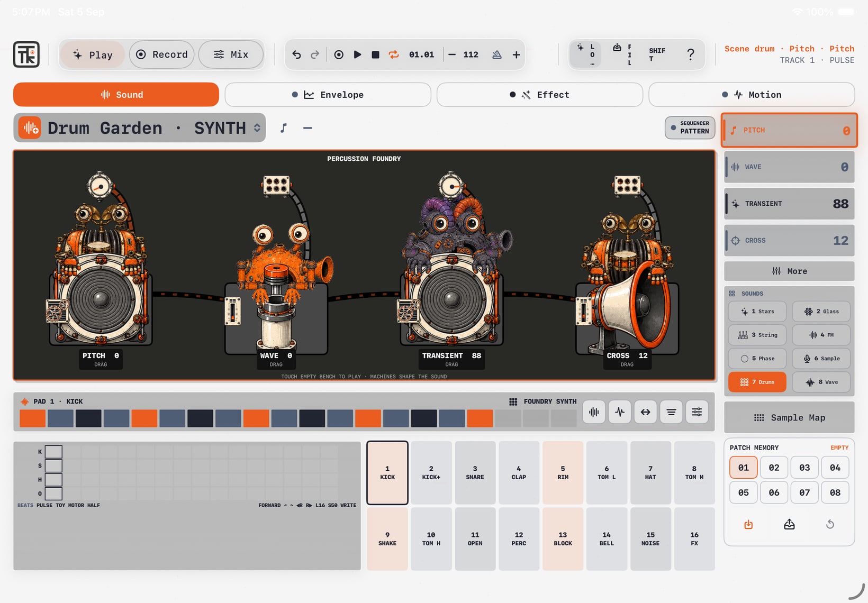Viewport: 868px width, 603px height.
Task: Click the orange save patch icon
Action: click(748, 524)
